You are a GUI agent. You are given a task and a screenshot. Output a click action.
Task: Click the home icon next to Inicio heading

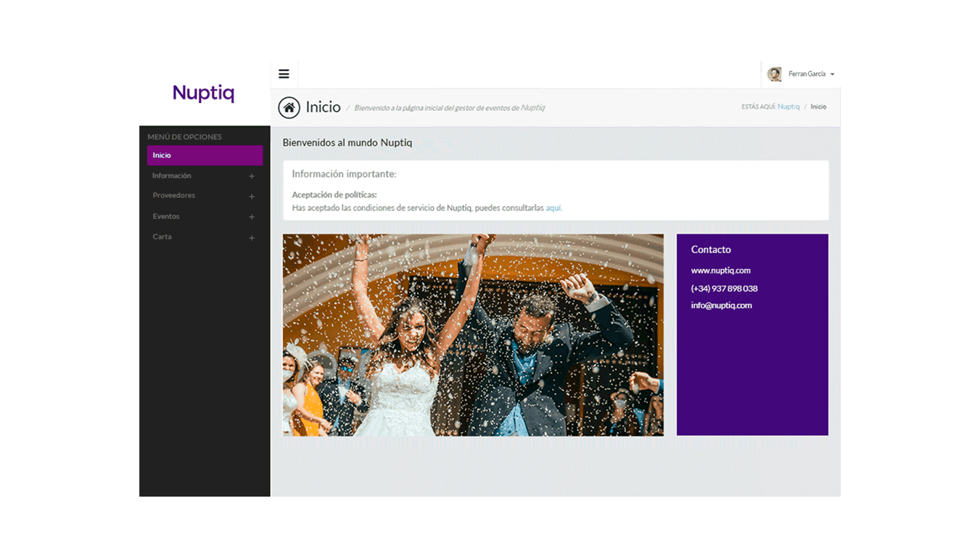pos(289,107)
